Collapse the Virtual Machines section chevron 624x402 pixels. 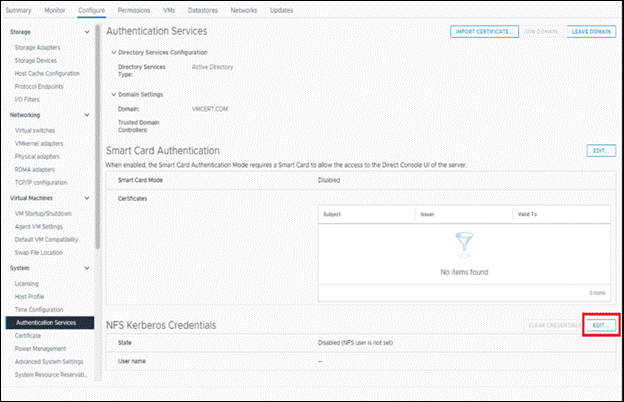(x=87, y=198)
